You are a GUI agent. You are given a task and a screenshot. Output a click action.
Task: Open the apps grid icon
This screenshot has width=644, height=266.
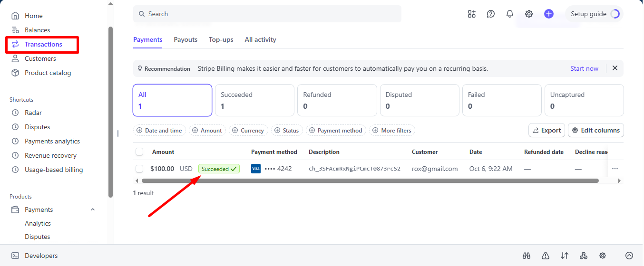click(472, 14)
